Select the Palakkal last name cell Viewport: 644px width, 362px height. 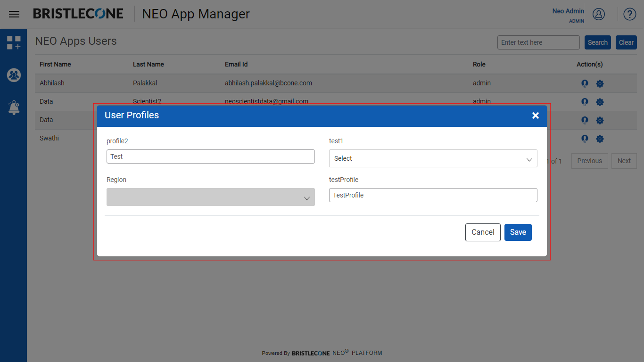(x=145, y=83)
